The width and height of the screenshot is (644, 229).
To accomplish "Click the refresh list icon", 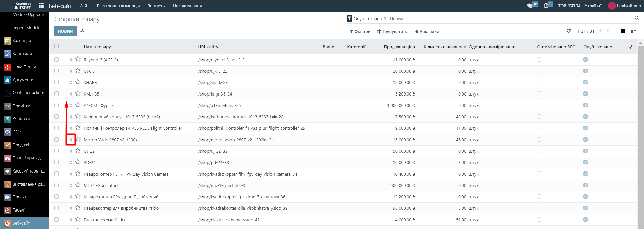I will click(x=568, y=31).
